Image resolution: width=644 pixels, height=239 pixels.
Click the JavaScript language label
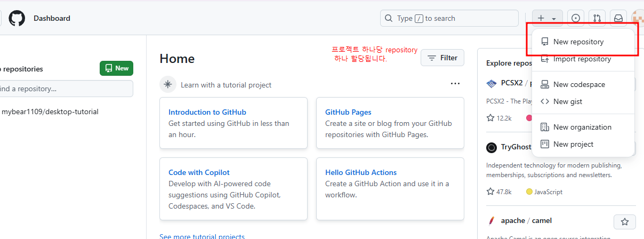pos(544,192)
